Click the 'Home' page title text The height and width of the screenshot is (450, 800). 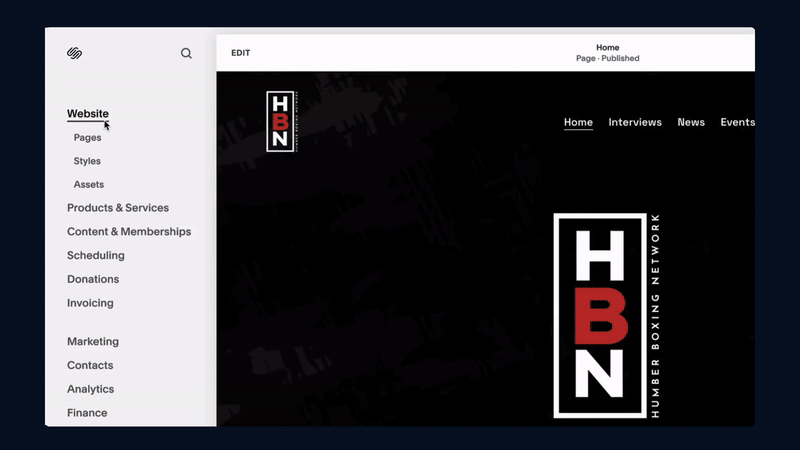tap(608, 47)
